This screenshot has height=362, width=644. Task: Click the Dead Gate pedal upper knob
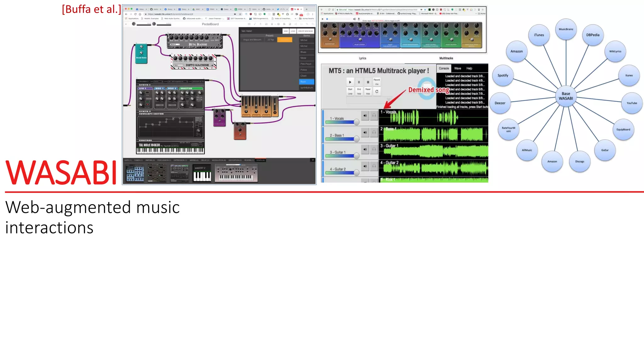click(142, 47)
